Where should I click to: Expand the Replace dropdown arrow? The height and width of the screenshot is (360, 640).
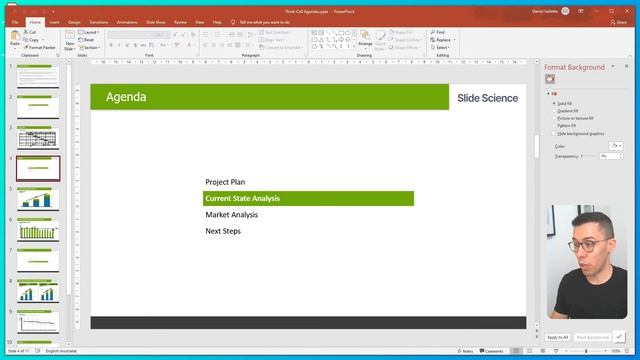pyautogui.click(x=454, y=40)
